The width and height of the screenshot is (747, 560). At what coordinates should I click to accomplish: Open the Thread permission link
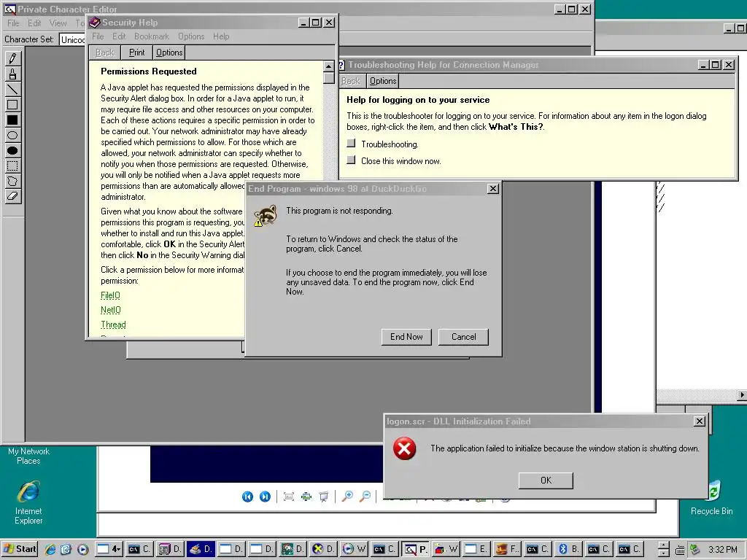[x=113, y=324]
